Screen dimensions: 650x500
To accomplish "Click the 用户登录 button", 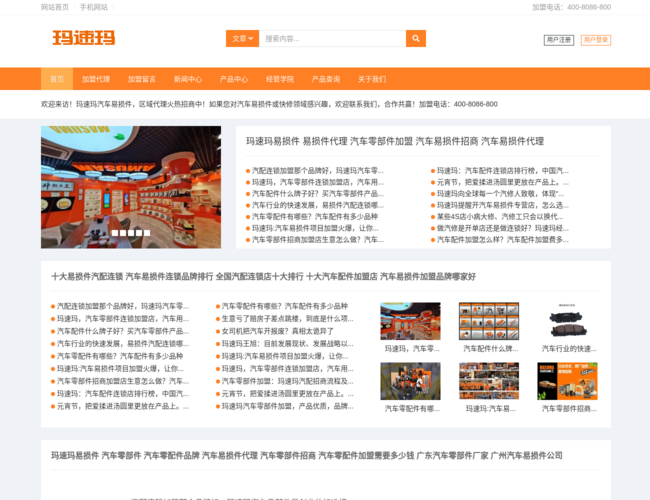I will coord(596,40).
